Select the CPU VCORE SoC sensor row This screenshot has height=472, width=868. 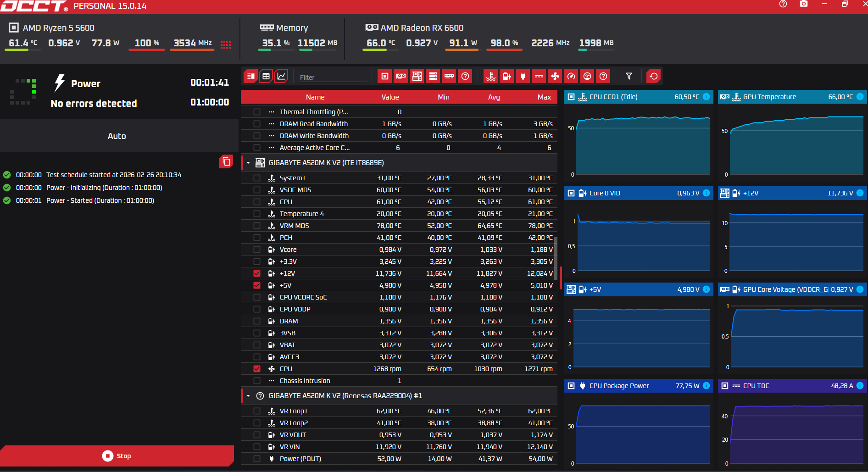click(x=399, y=297)
